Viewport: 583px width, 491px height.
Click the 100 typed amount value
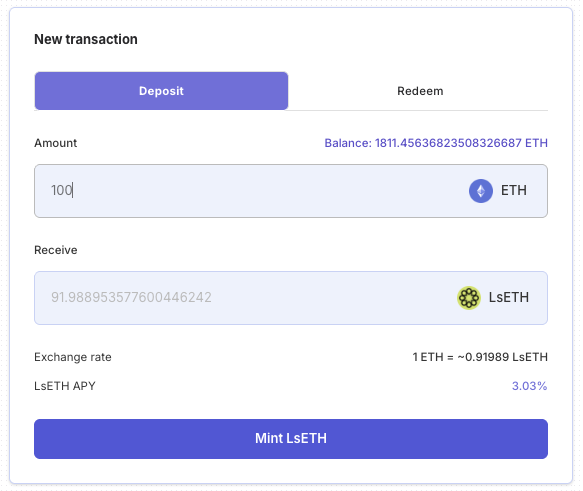click(62, 190)
